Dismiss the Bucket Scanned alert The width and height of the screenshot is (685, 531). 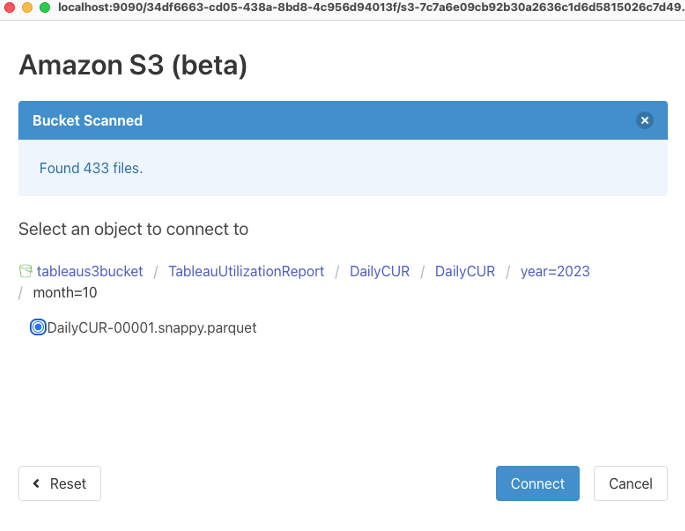pyautogui.click(x=645, y=120)
